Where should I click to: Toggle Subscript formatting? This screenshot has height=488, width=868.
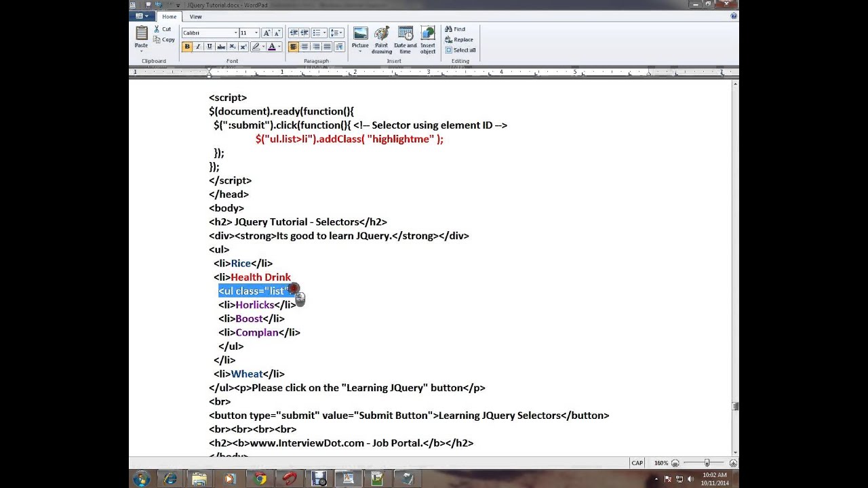pos(232,47)
